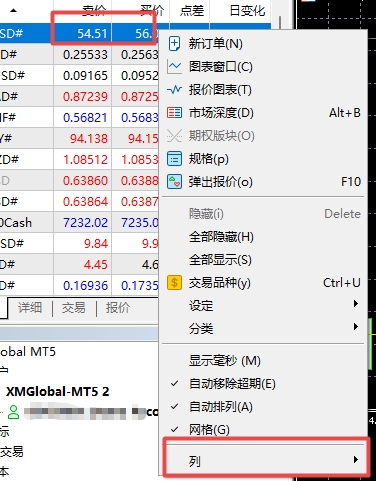Expand the 设定 submenu
Viewport: 376px width, 481px height.
coord(263,305)
